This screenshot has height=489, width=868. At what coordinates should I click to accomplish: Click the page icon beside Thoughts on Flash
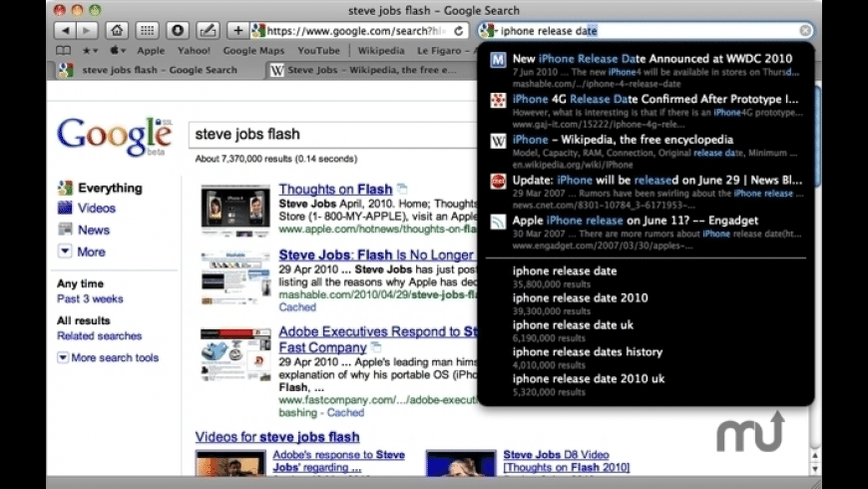pyautogui.click(x=402, y=189)
